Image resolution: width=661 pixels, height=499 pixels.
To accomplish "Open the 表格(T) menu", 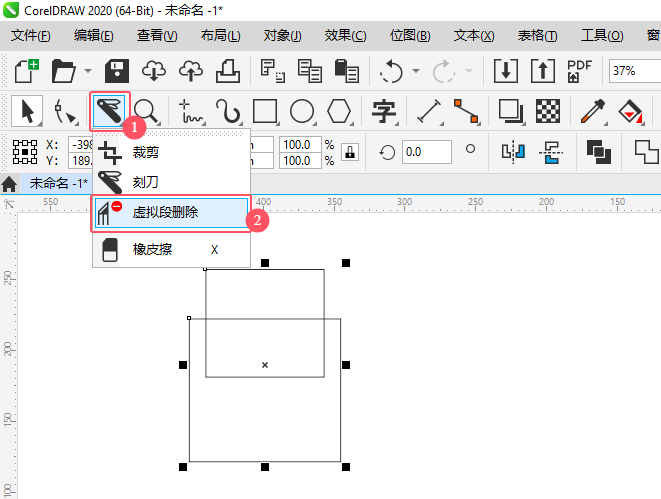I will [537, 35].
